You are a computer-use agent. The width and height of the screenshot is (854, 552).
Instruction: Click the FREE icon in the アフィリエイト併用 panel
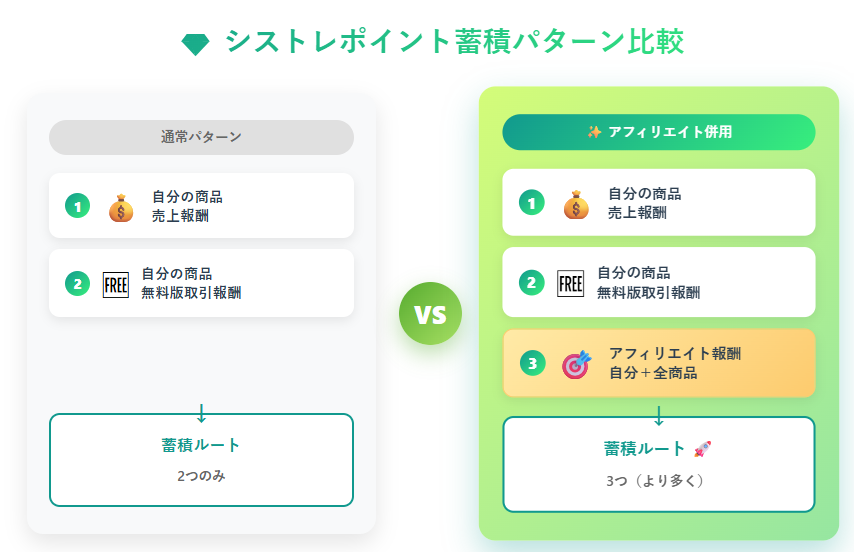tap(570, 283)
